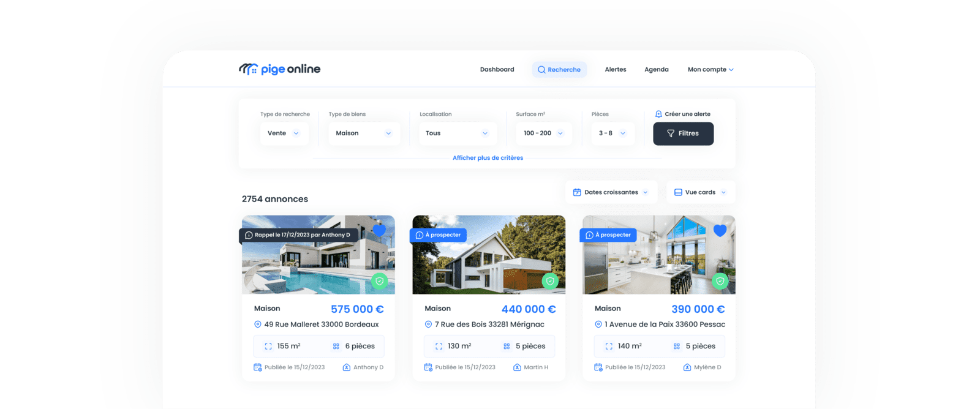Switch view using Vue cards selector
Image resolution: width=980 pixels, height=409 pixels.
pos(700,192)
